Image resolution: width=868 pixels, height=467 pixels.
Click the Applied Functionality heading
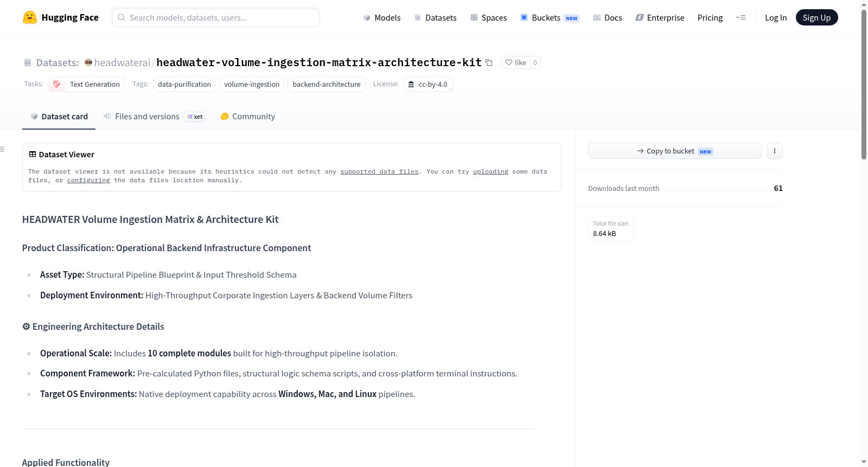(x=66, y=462)
